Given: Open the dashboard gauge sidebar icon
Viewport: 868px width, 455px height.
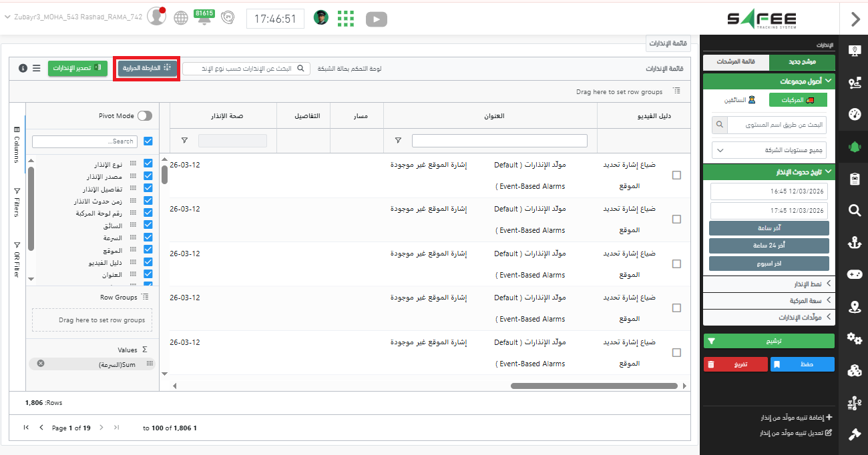Looking at the screenshot, I should tap(854, 114).
